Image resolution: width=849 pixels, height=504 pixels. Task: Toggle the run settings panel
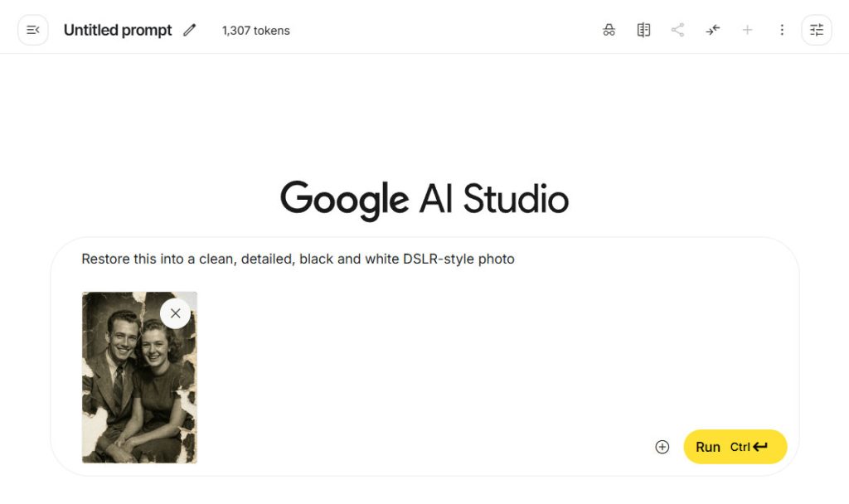tap(817, 31)
